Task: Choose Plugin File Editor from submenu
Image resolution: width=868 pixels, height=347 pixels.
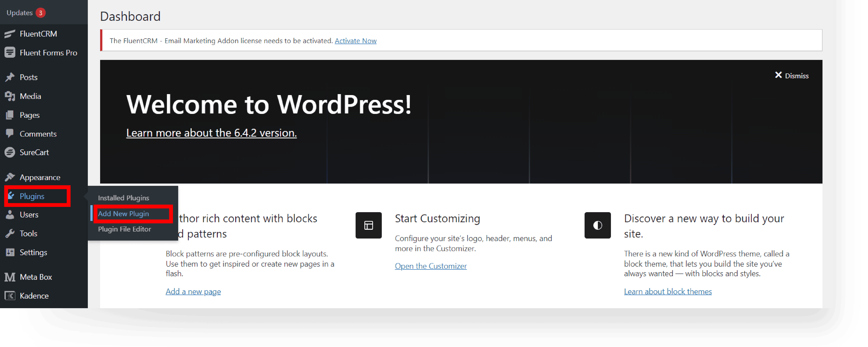Action: tap(124, 229)
